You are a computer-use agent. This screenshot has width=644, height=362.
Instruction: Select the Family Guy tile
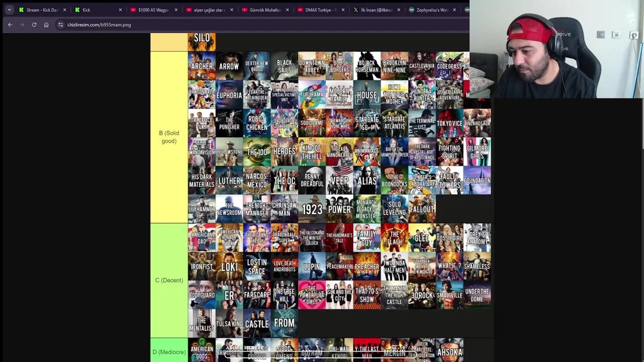367,238
